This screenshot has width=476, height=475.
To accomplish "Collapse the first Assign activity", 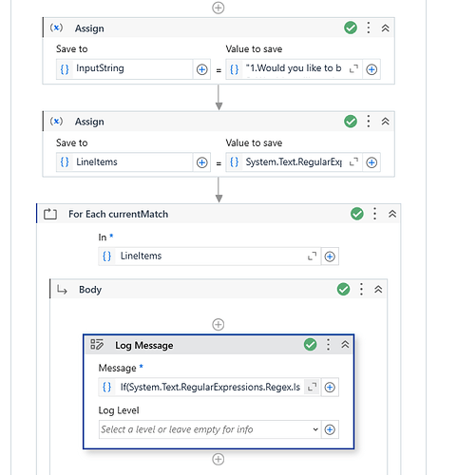I will coord(385,28).
